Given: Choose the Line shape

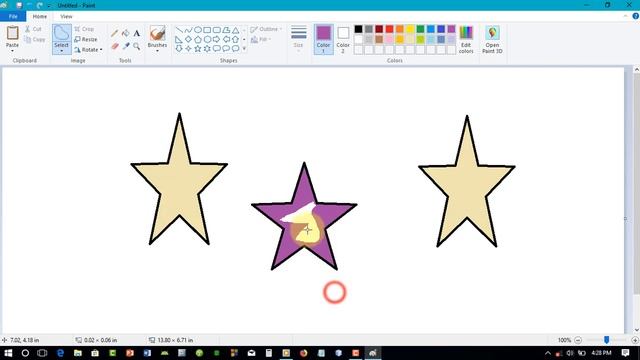Looking at the screenshot, I should [179, 30].
